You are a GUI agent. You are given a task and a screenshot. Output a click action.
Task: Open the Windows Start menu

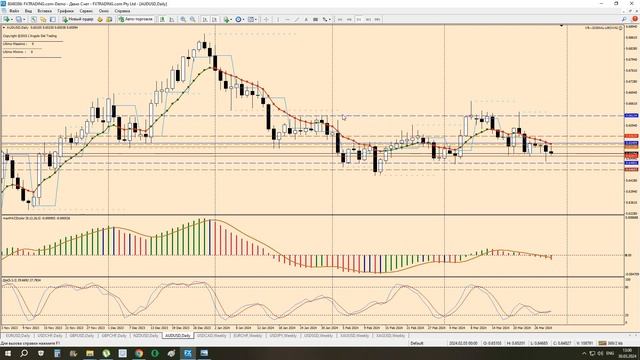point(7,353)
